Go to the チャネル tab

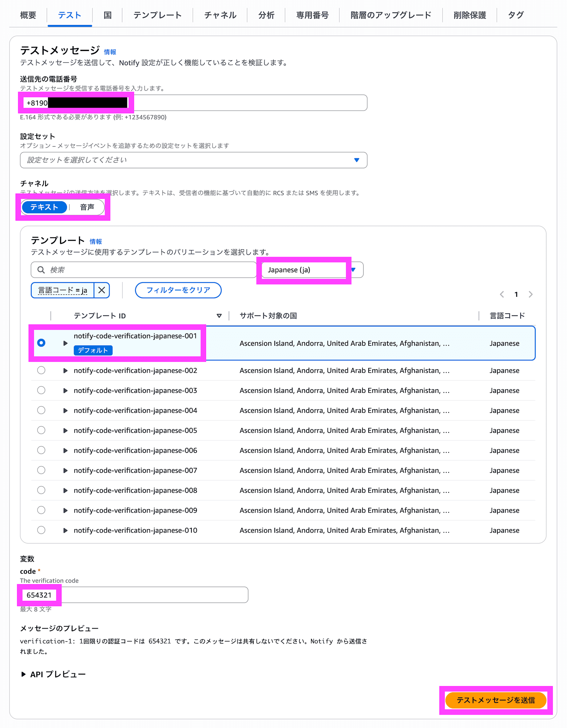click(x=220, y=15)
